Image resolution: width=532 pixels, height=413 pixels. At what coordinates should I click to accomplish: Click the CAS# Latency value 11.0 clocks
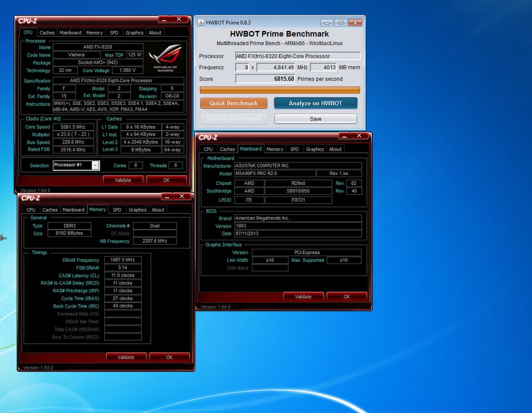pyautogui.click(x=123, y=275)
